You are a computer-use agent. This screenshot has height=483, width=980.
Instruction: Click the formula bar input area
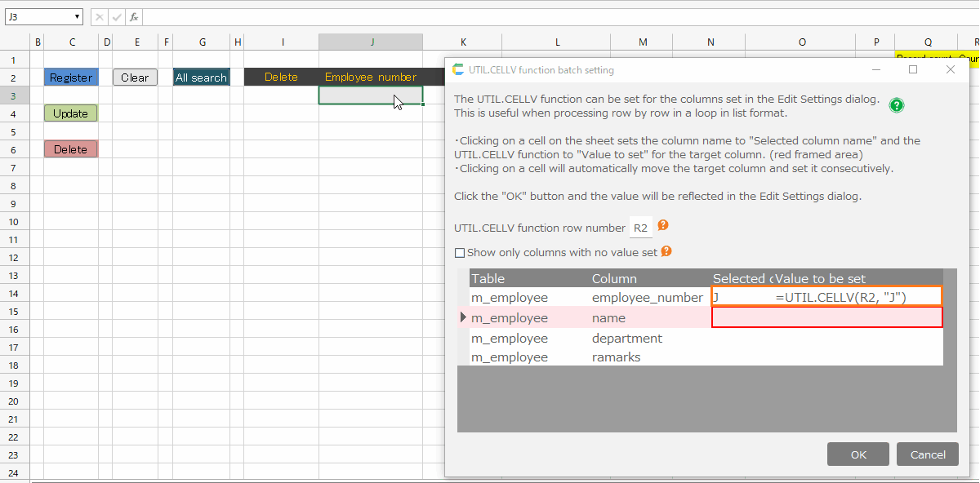(x=560, y=16)
